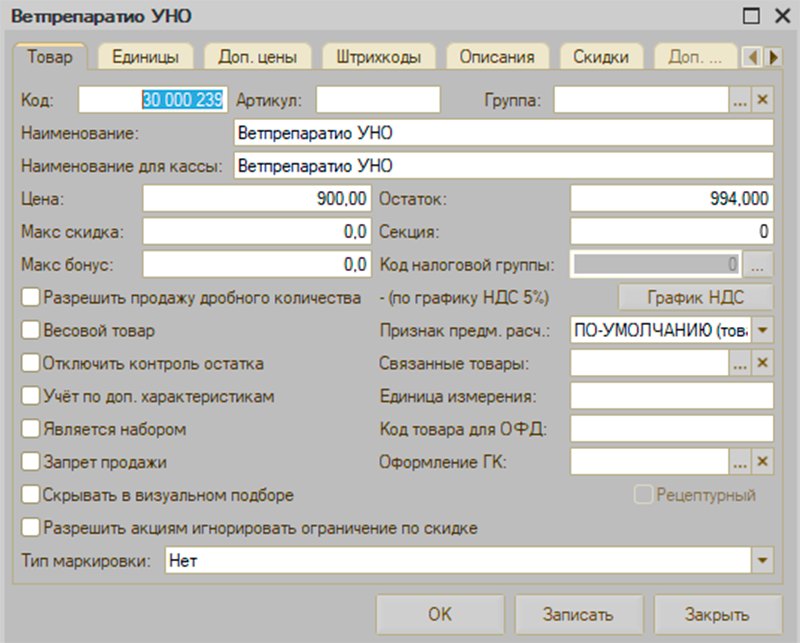Select the Описания tab

497,57
